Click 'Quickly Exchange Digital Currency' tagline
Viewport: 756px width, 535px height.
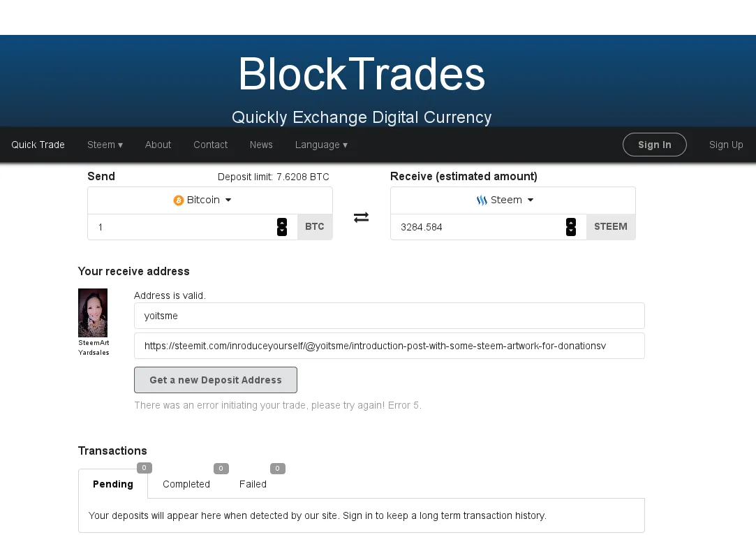tap(362, 117)
